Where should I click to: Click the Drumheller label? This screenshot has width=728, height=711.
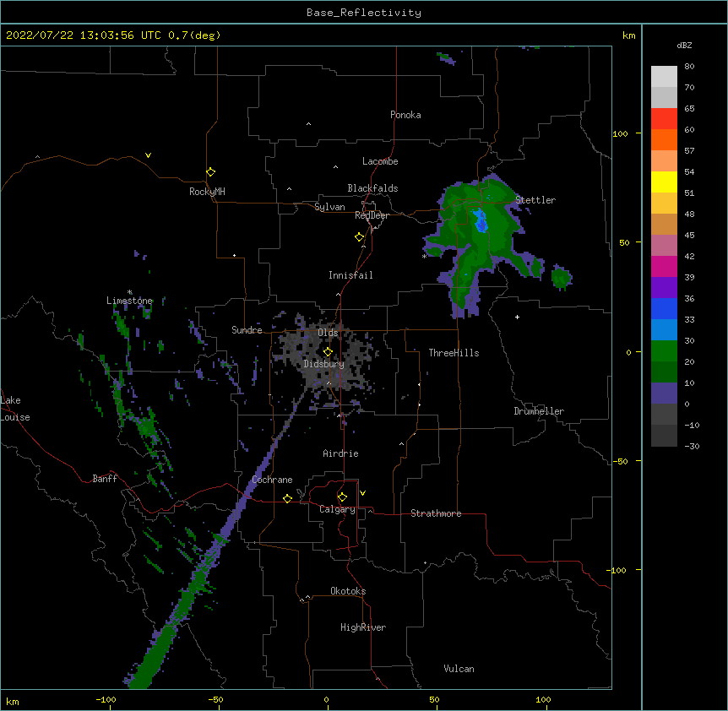click(x=539, y=411)
